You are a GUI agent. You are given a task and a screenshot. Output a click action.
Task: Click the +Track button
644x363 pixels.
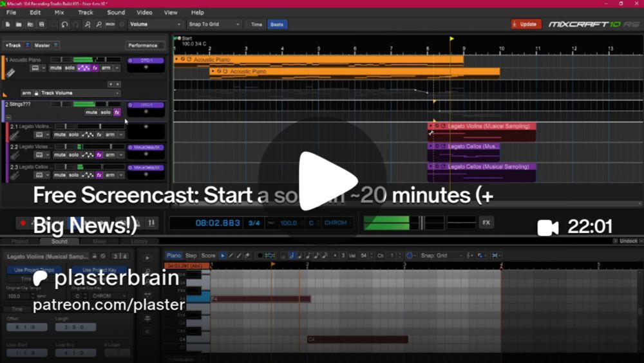pyautogui.click(x=17, y=45)
